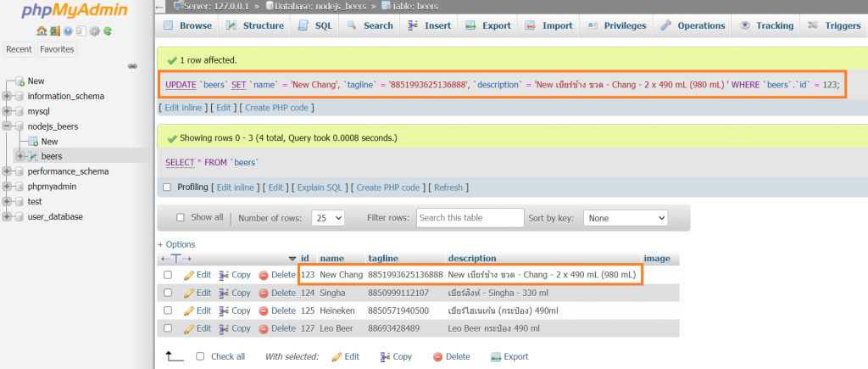
Task: Collapse the top panel arrow icon
Action: click(160, 7)
